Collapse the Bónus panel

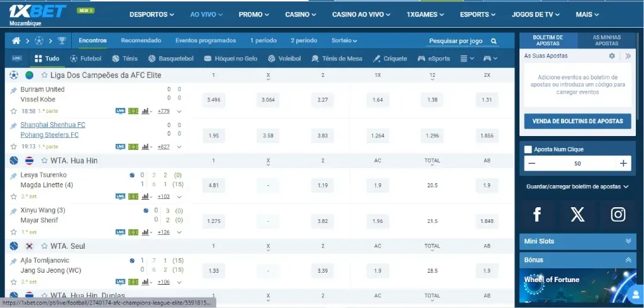point(577,260)
